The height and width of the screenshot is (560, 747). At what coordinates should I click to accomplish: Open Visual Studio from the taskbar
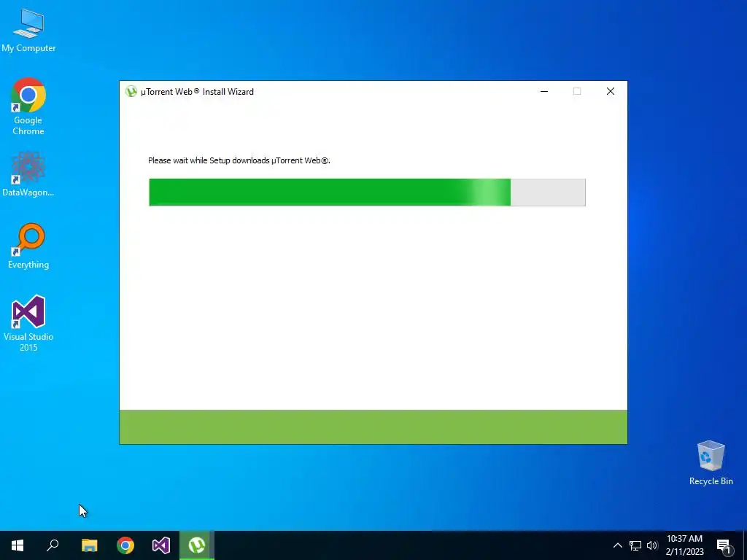tap(161, 545)
